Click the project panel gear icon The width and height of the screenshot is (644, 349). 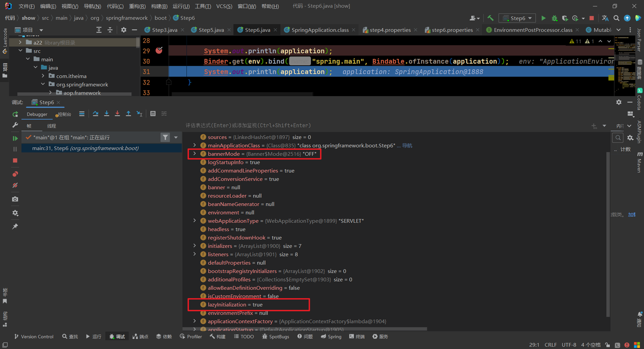click(x=124, y=30)
